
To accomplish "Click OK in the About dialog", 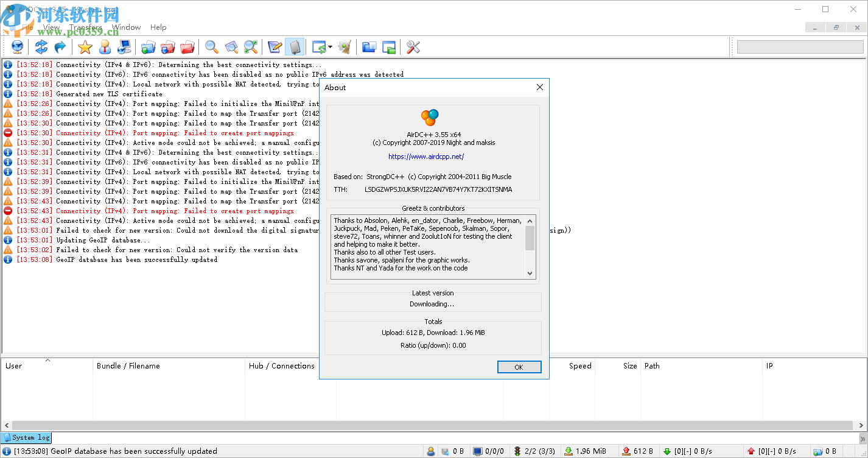I will click(519, 367).
